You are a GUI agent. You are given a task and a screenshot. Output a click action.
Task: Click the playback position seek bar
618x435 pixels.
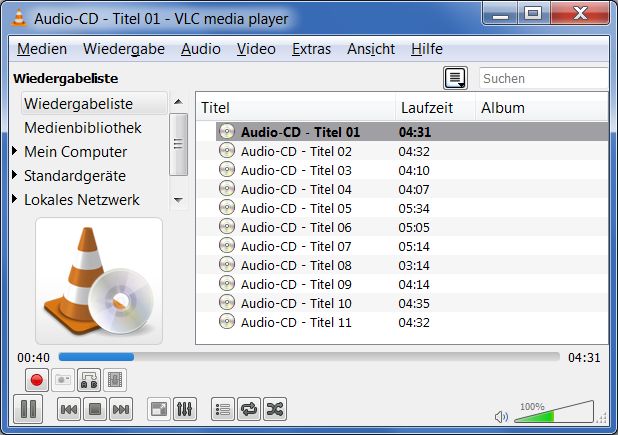point(309,357)
